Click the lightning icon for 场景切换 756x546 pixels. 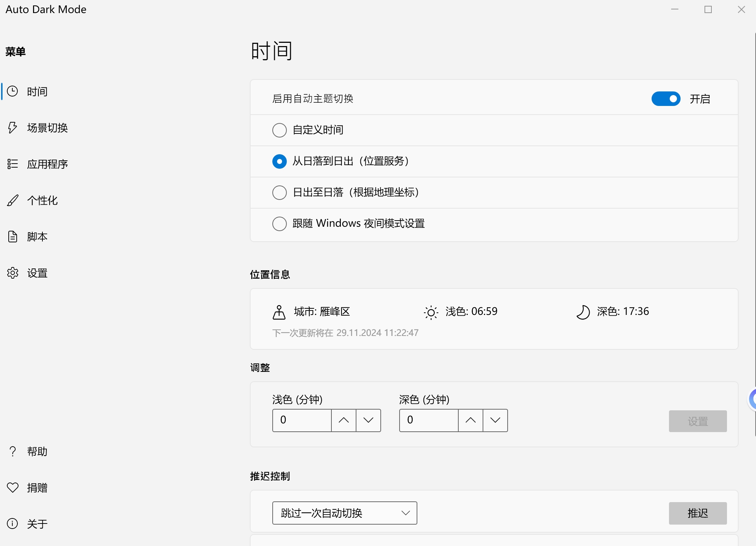coord(12,127)
